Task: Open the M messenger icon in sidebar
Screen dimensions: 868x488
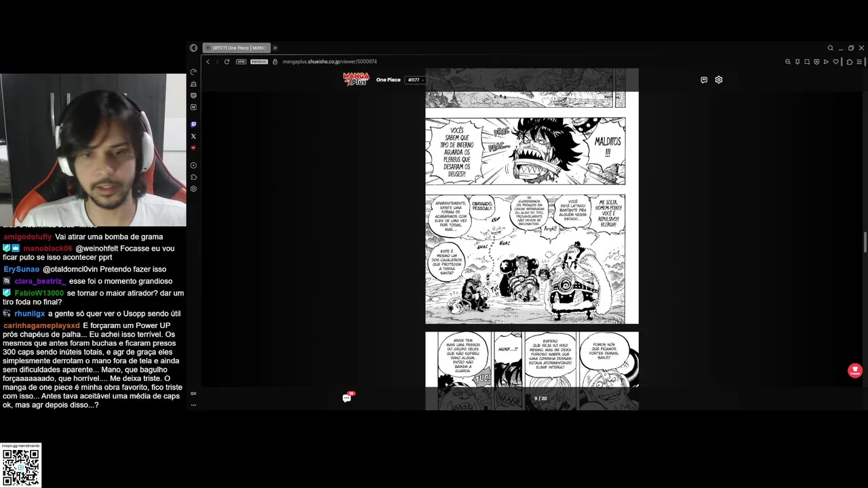Action: (x=193, y=107)
